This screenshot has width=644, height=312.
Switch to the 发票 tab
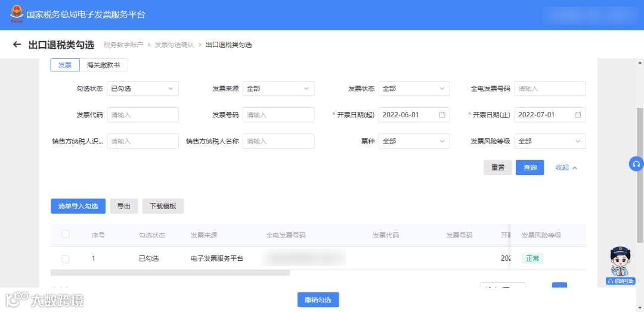pos(65,65)
